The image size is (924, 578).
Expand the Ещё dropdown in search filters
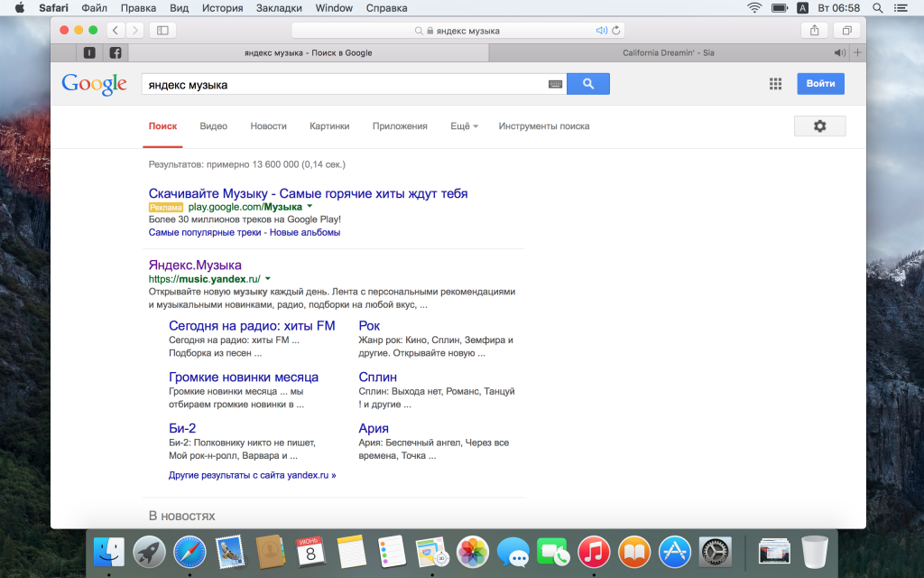(x=464, y=126)
